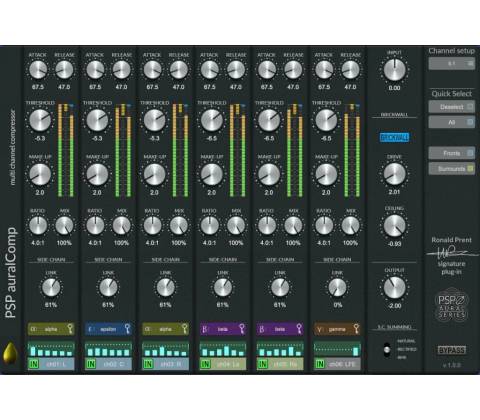Toggle the IN button on ch02 C

[91, 364]
